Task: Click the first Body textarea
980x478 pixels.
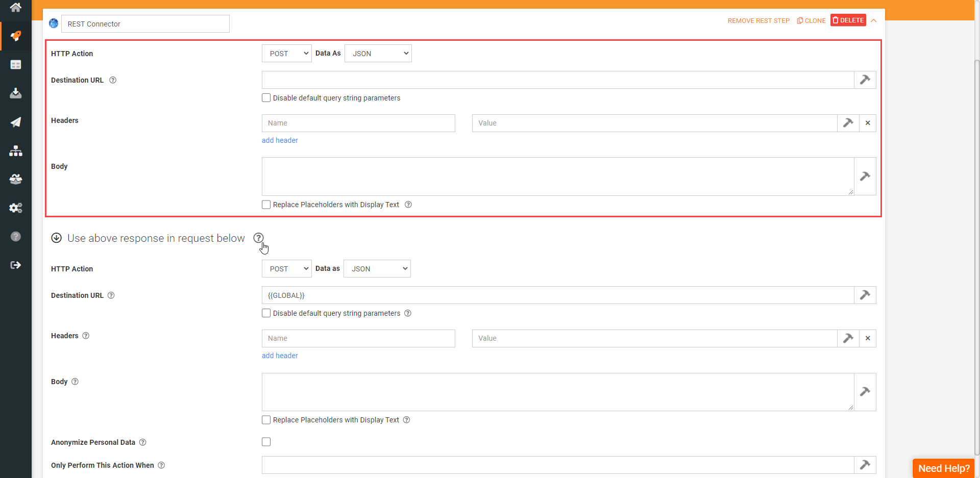Action: coord(558,177)
